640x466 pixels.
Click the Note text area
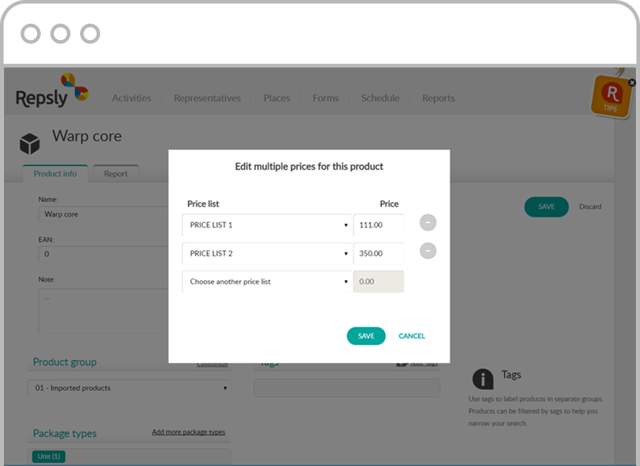click(104, 311)
